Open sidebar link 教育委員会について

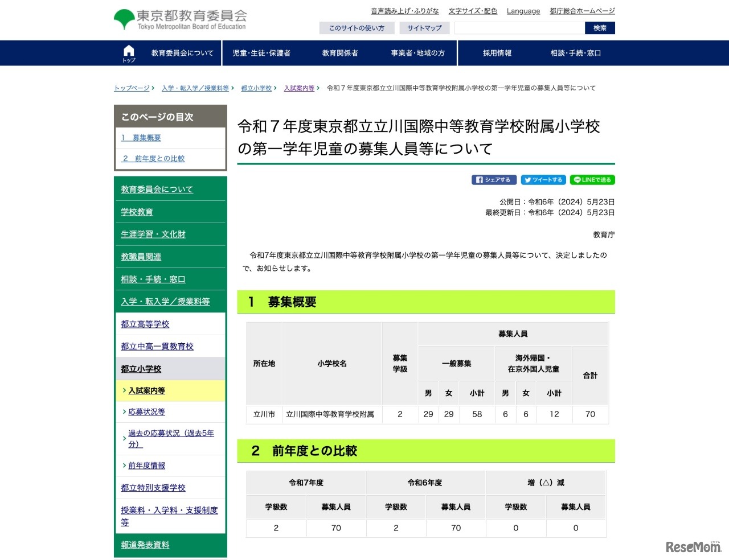(157, 190)
